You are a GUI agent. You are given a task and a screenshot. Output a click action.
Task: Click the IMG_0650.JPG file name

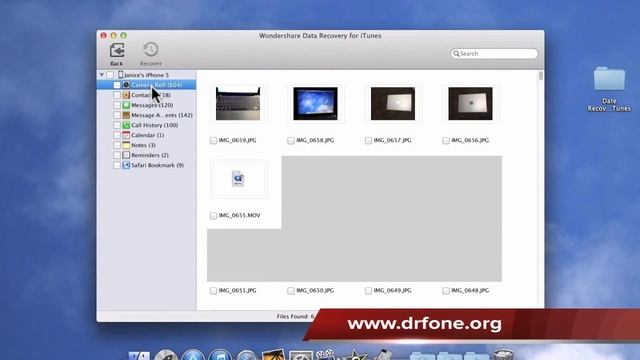pyautogui.click(x=315, y=291)
